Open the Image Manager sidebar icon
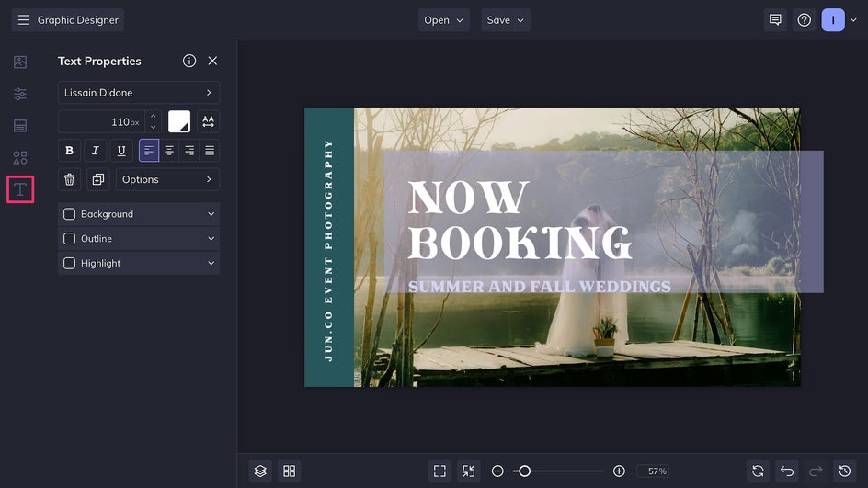 click(x=19, y=62)
